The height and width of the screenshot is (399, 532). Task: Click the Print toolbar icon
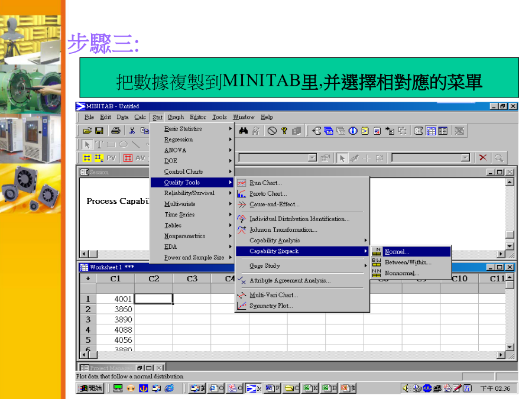116,131
